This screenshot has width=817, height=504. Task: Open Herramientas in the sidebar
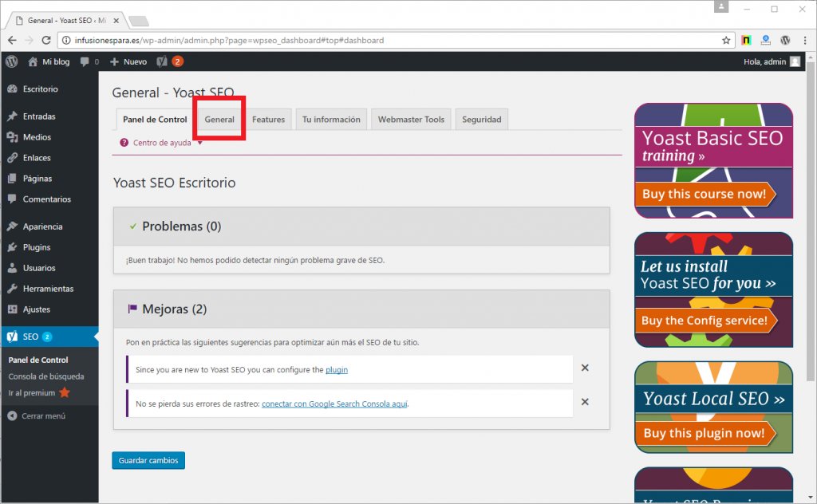click(x=48, y=289)
